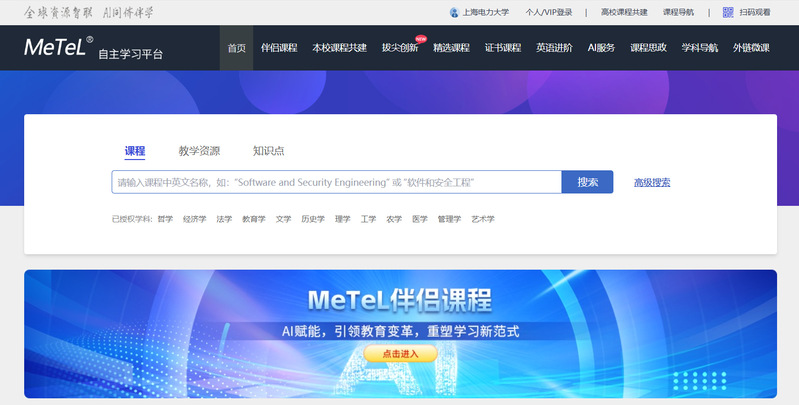Choose the 艺术学 subject link
This screenshot has height=405, width=799.
(x=483, y=219)
